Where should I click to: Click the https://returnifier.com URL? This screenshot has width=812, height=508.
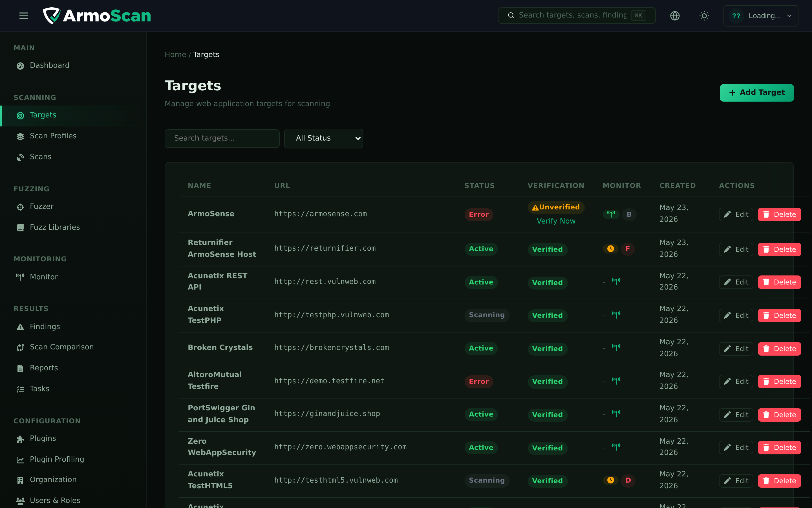click(x=325, y=248)
